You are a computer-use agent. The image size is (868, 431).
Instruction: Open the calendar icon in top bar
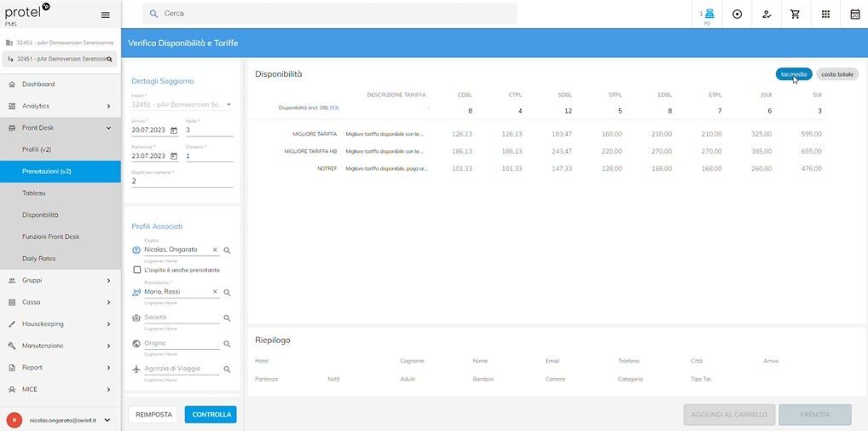pos(855,15)
